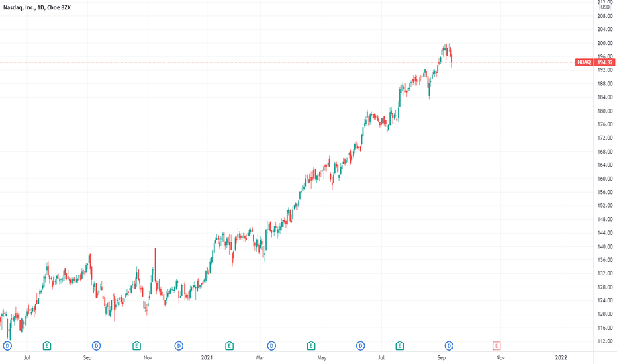Open the USD currency selector
Viewport: 617px width, 364px height.
coord(605,7)
